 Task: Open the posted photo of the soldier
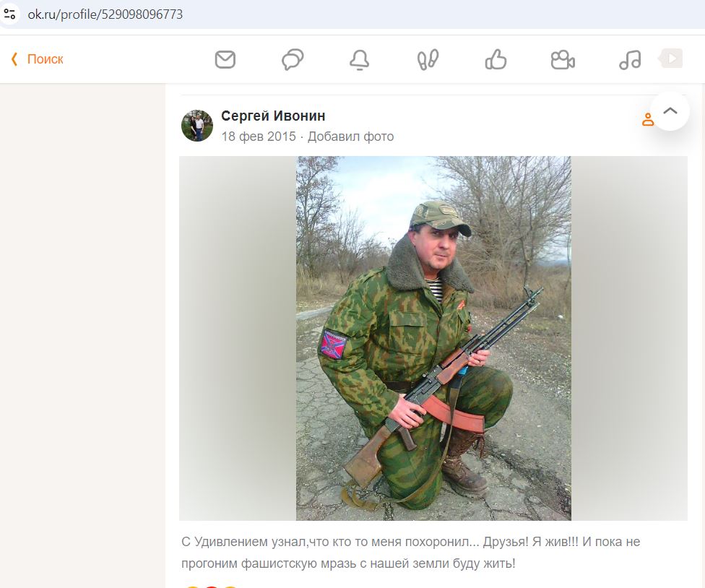(x=433, y=338)
